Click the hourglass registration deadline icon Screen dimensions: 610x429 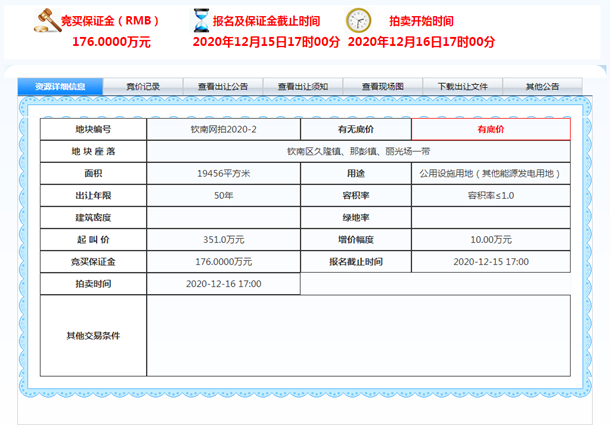point(201,21)
